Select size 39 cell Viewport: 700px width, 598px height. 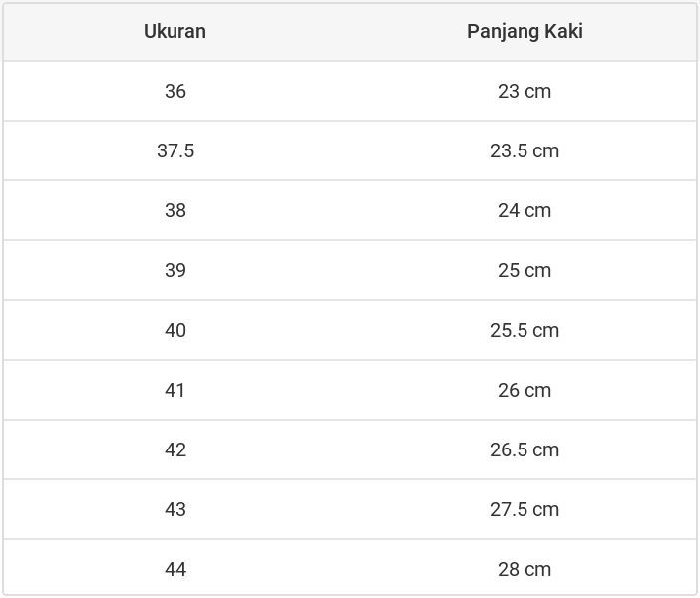pos(175,270)
